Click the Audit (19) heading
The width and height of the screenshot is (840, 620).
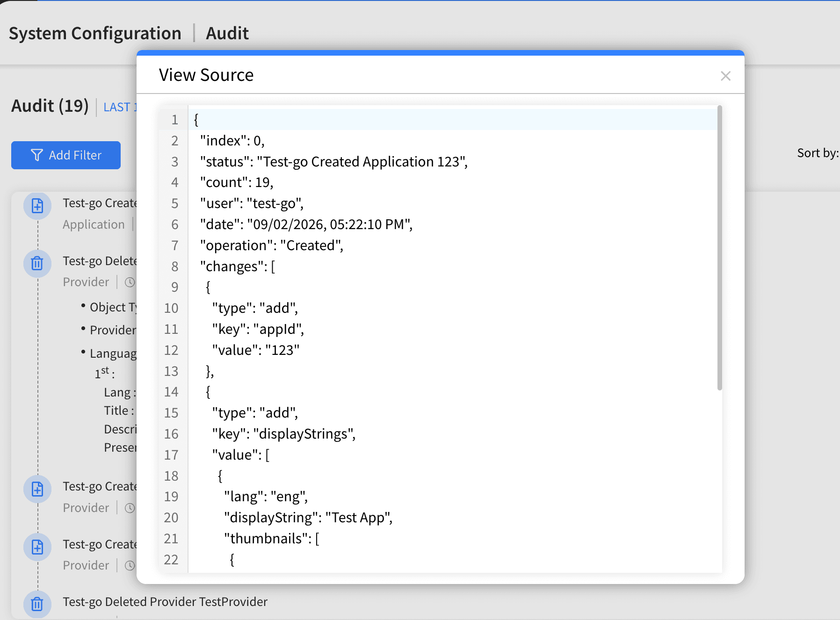coord(50,106)
